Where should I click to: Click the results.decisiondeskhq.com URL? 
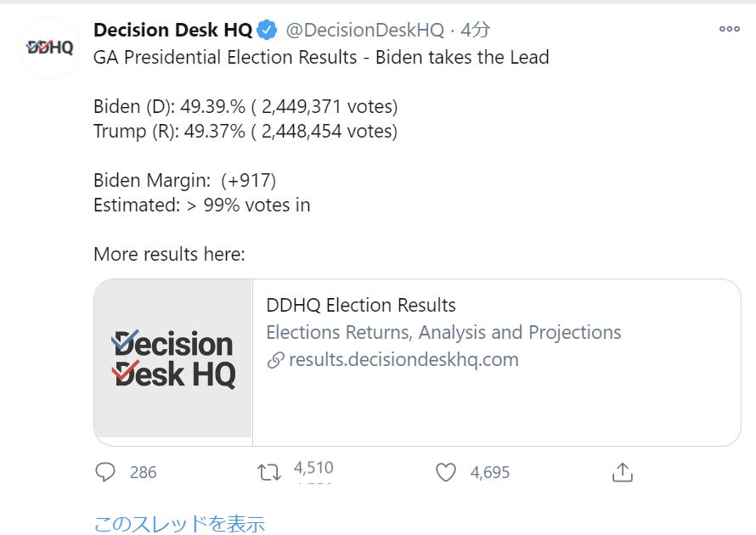403,359
